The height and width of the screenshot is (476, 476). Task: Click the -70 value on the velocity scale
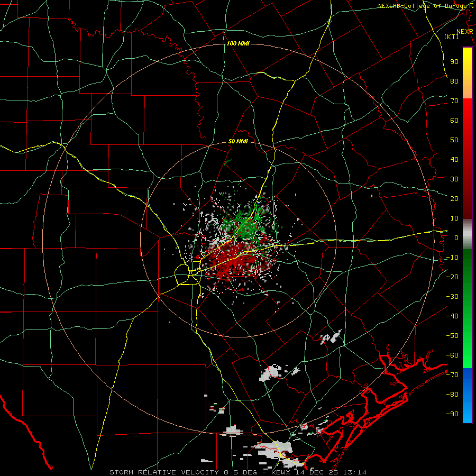coord(452,375)
